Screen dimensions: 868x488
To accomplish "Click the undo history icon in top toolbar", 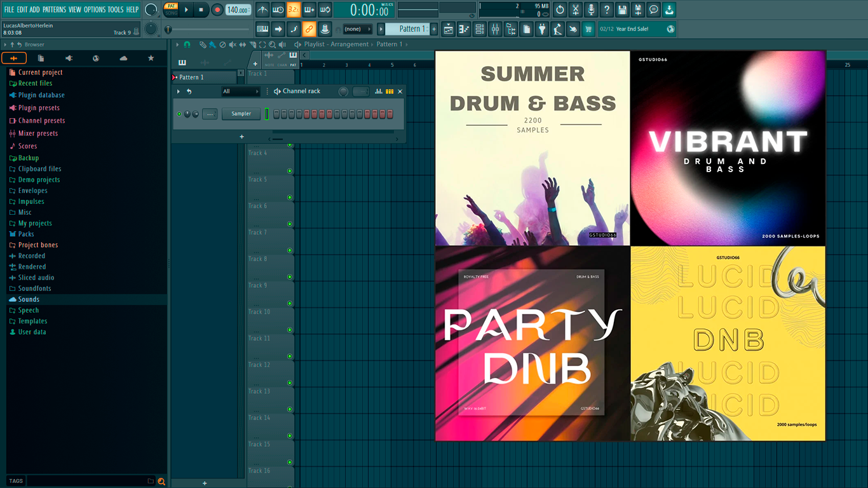I will point(560,10).
